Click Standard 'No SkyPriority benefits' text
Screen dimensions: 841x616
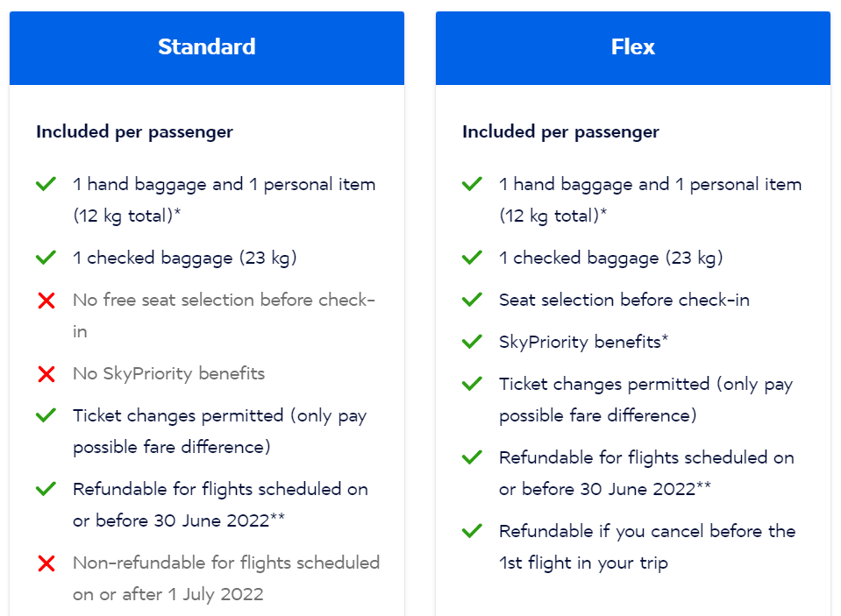(x=168, y=374)
